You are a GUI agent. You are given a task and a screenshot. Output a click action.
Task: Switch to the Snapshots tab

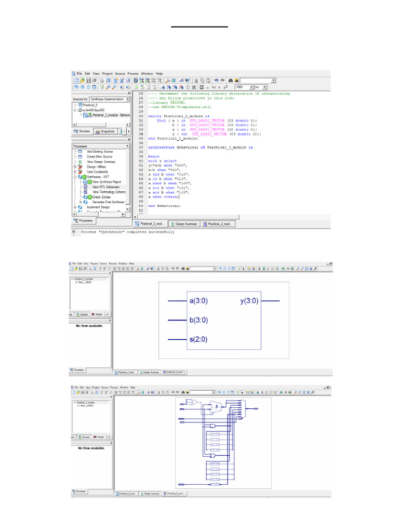[105, 131]
